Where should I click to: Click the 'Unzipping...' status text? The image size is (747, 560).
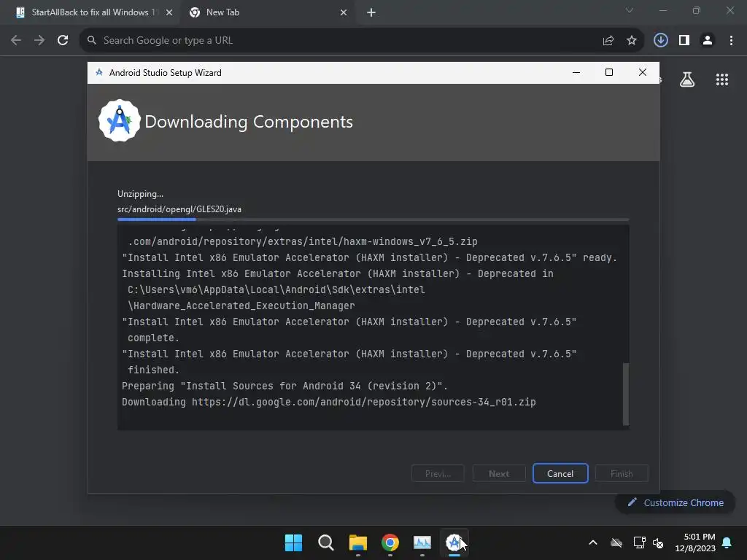click(141, 194)
